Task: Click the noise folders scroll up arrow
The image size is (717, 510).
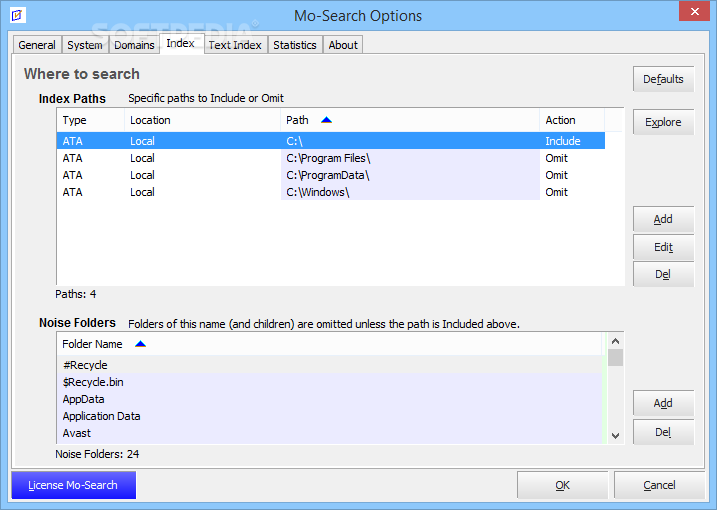Action: (x=615, y=341)
